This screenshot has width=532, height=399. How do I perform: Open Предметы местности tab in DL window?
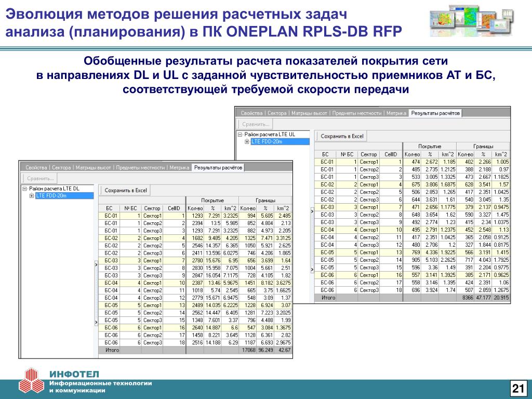point(140,168)
